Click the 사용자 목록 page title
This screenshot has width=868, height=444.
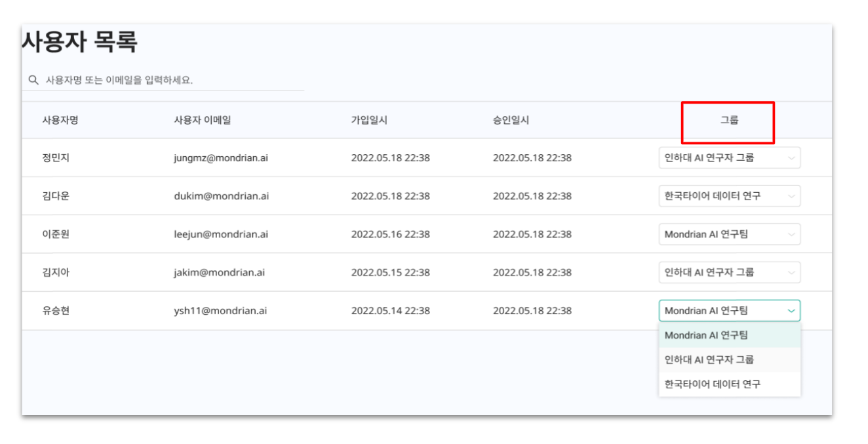79,43
